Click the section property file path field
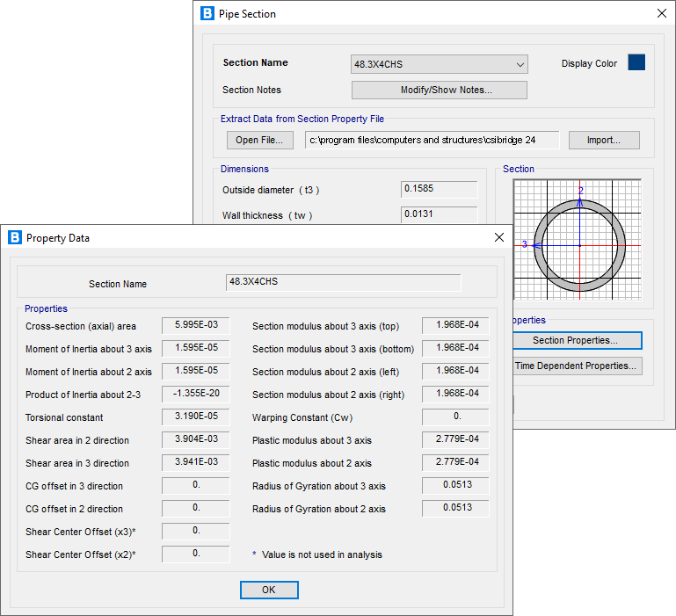Screen dimensions: 676x616 pos(432,140)
